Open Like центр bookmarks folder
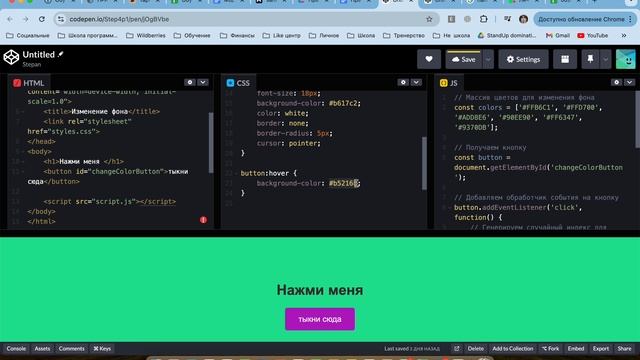 tap(282, 36)
